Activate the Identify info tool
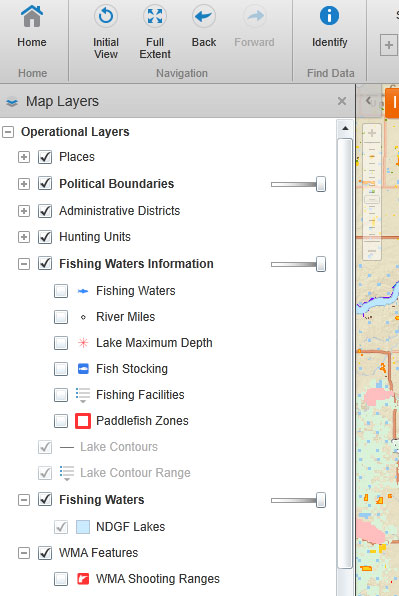The height and width of the screenshot is (596, 399). (329, 16)
